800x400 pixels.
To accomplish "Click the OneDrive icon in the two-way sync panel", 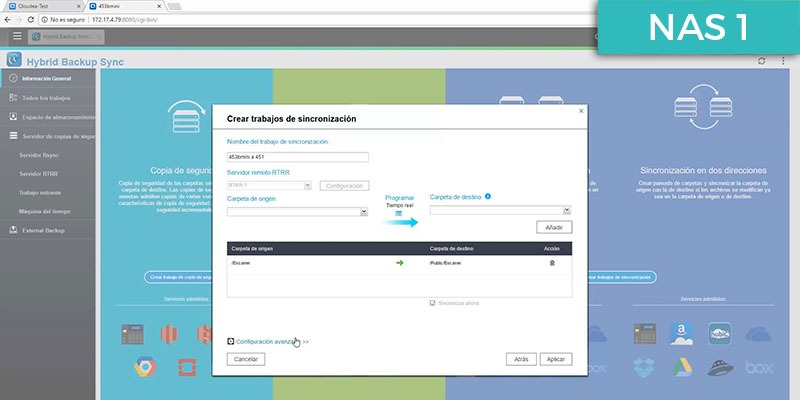I will (759, 335).
